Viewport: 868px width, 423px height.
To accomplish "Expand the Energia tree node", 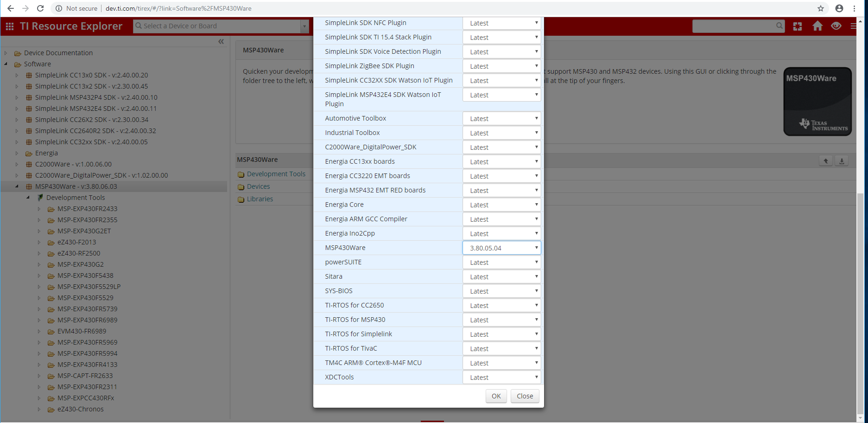I will 17,153.
